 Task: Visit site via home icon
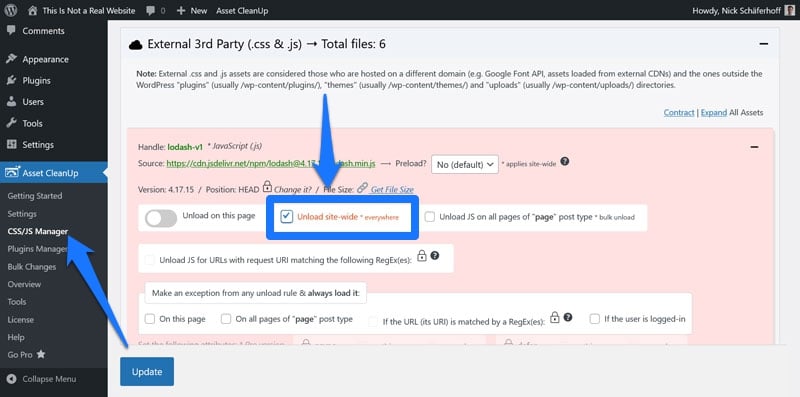coord(33,10)
